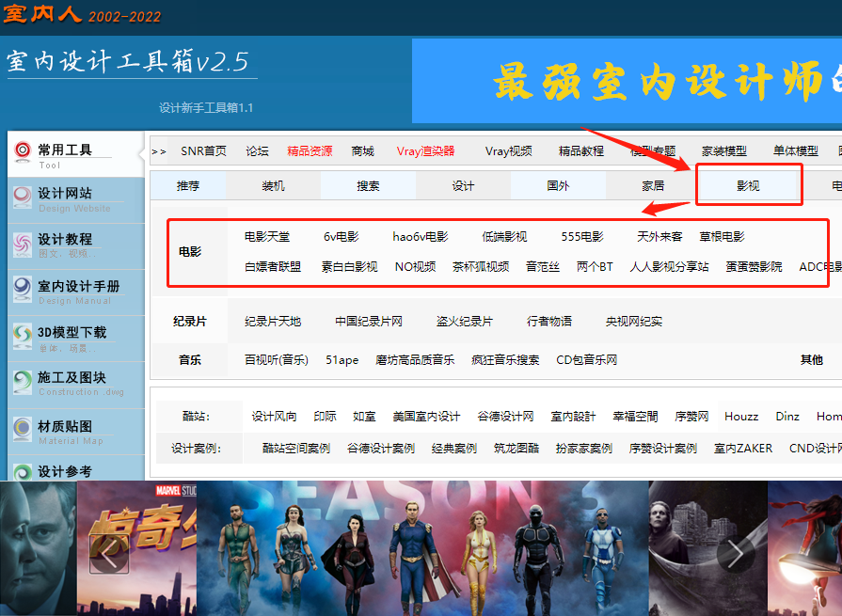
Task: Open the 51ape music link
Action: pos(342,360)
